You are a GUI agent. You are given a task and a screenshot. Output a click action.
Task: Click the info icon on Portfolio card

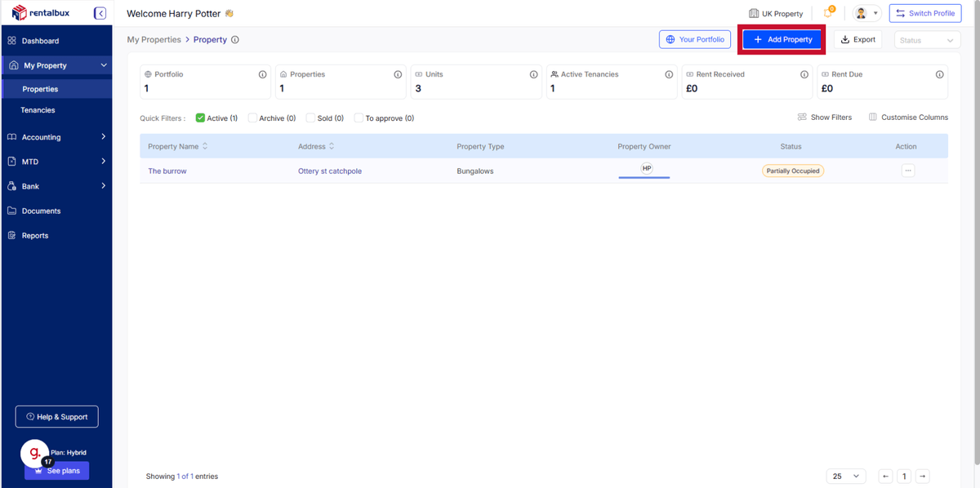(262, 74)
